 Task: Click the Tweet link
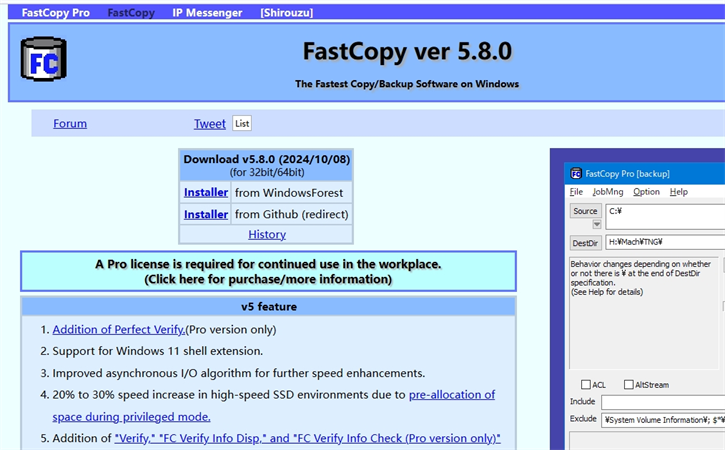pyautogui.click(x=209, y=123)
